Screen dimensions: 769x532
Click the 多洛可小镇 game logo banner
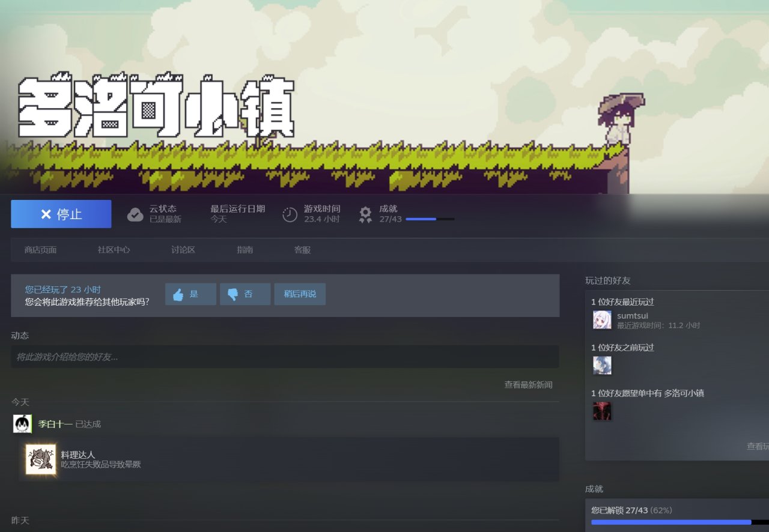(156, 106)
